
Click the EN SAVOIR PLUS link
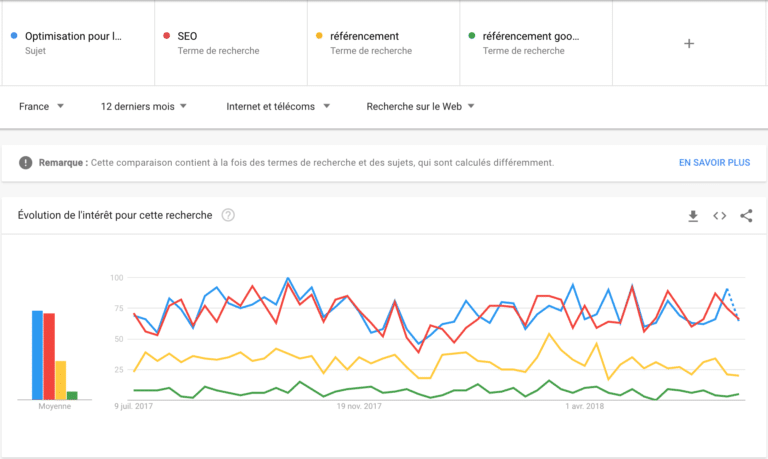pos(714,162)
